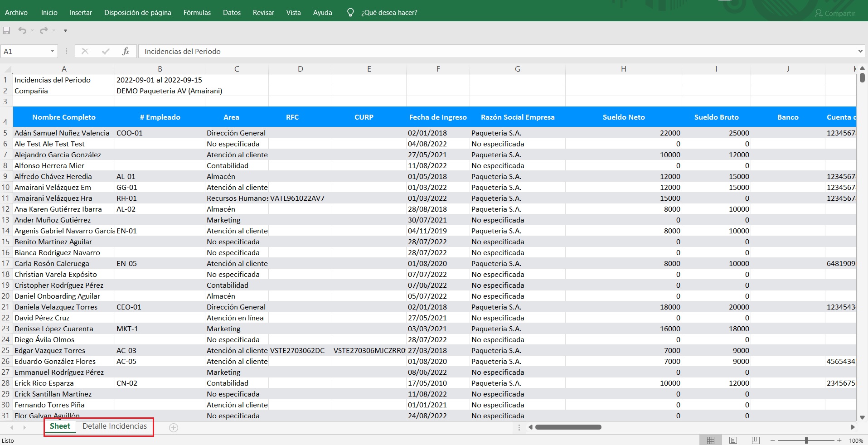Select cell Denisse López Cuarenta
This screenshot has width=868, height=445.
click(64, 329)
